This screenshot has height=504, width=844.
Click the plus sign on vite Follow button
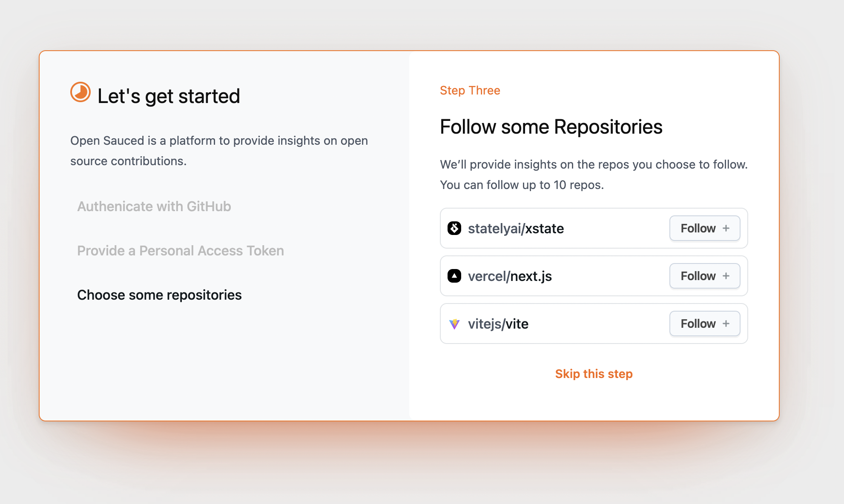coord(726,324)
